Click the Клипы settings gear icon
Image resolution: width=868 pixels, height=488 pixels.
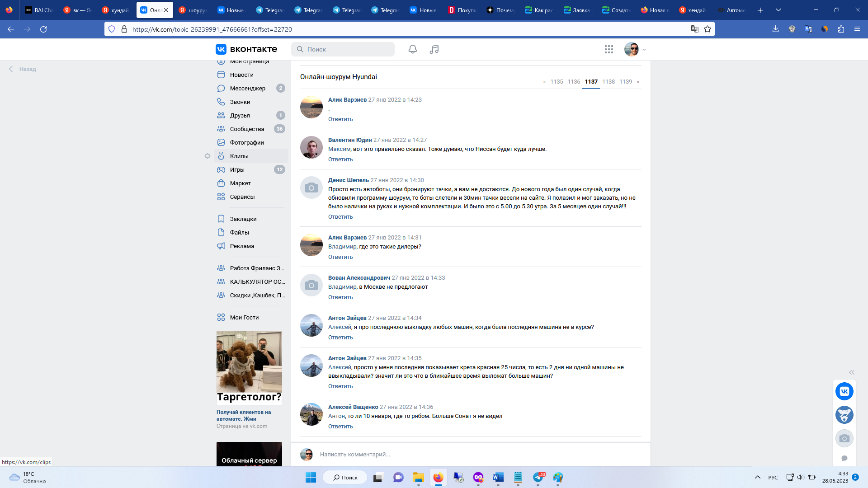coord(208,156)
